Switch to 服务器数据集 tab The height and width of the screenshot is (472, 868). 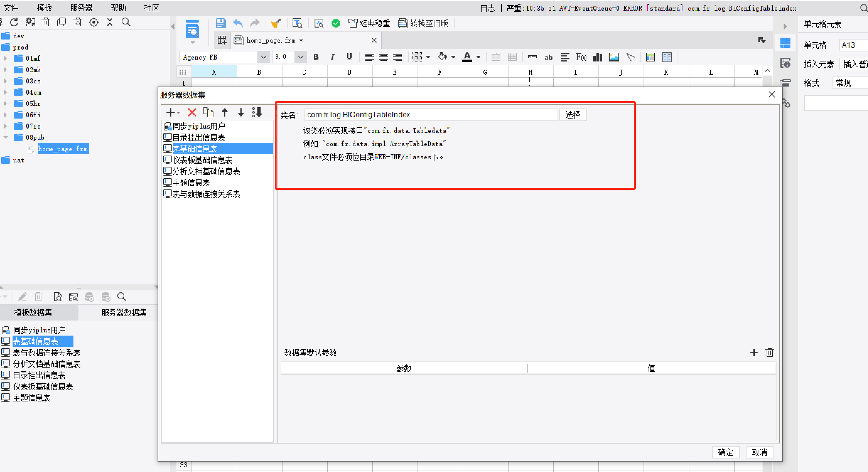(124, 312)
